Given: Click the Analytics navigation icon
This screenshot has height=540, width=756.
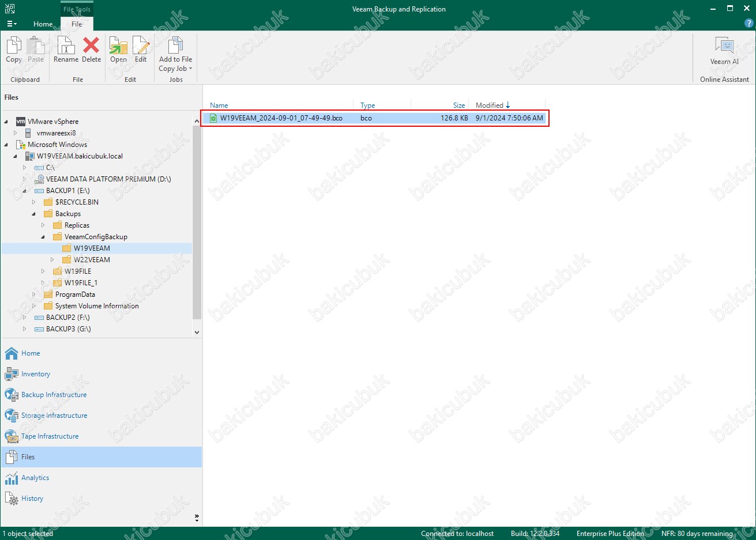Looking at the screenshot, I should tap(12, 478).
